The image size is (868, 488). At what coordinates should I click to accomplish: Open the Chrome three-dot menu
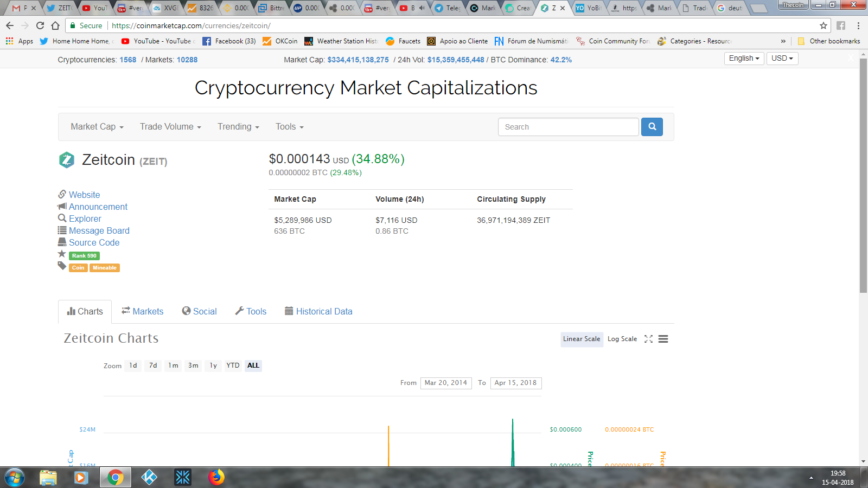tap(858, 25)
